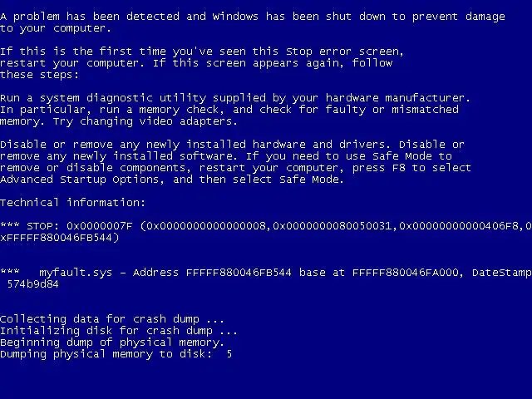Click the 'Run a system diagnostic utility' line
Viewport: 532px width, 399px height.
pyautogui.click(x=235, y=98)
